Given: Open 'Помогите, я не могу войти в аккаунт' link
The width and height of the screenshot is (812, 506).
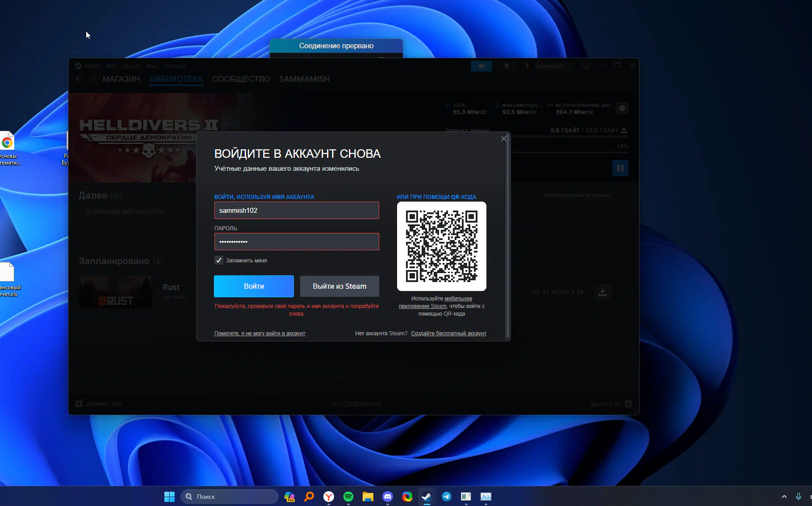Looking at the screenshot, I should point(260,333).
